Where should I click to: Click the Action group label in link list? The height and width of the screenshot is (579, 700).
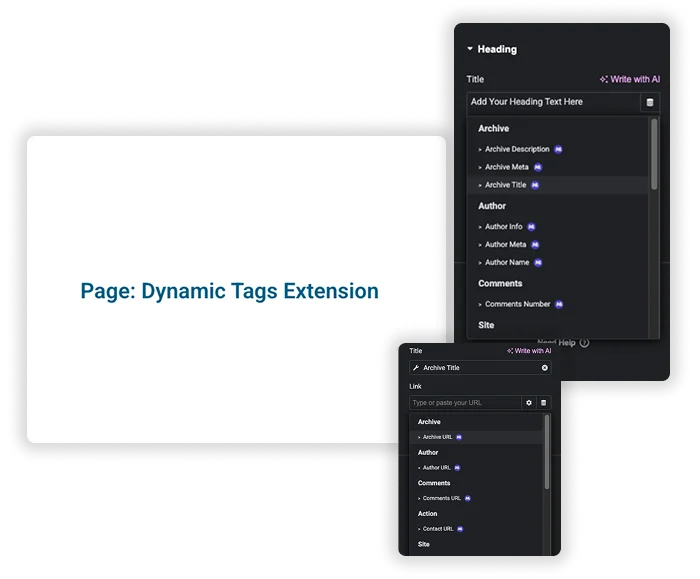point(427,514)
